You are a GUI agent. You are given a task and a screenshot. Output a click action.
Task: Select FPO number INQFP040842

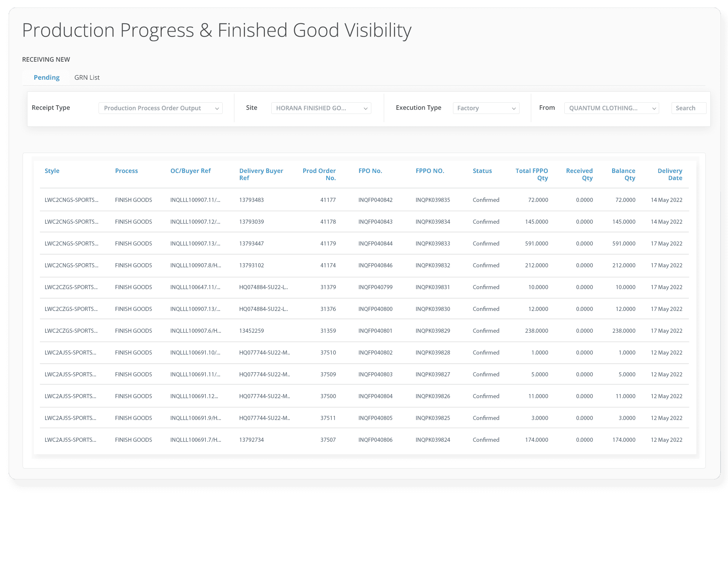click(x=375, y=200)
